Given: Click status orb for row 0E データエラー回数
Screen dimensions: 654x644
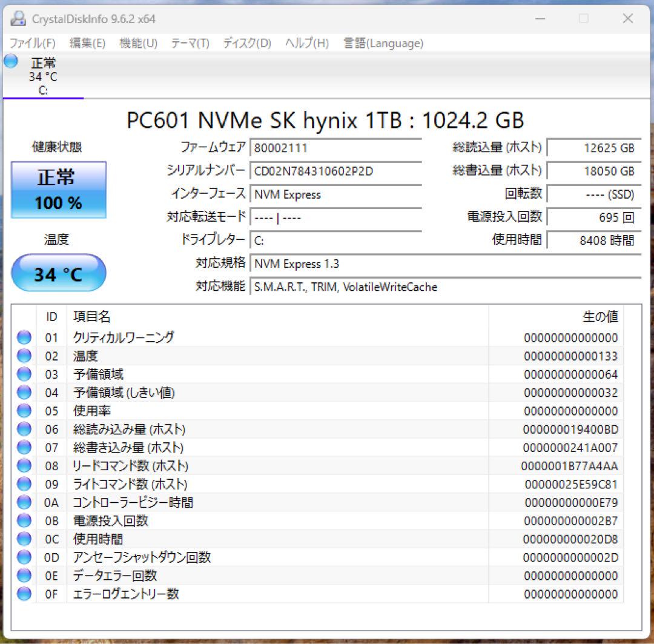Looking at the screenshot, I should [x=24, y=576].
